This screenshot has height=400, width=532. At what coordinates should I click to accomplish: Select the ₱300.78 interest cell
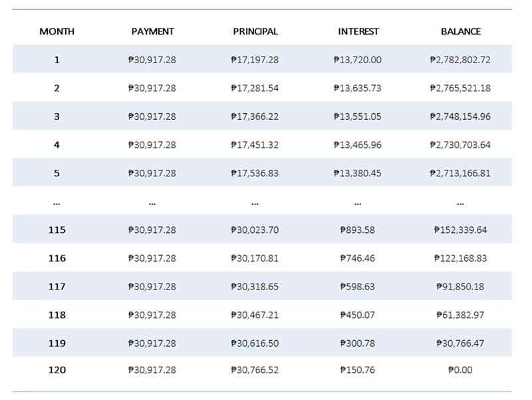pyautogui.click(x=358, y=343)
